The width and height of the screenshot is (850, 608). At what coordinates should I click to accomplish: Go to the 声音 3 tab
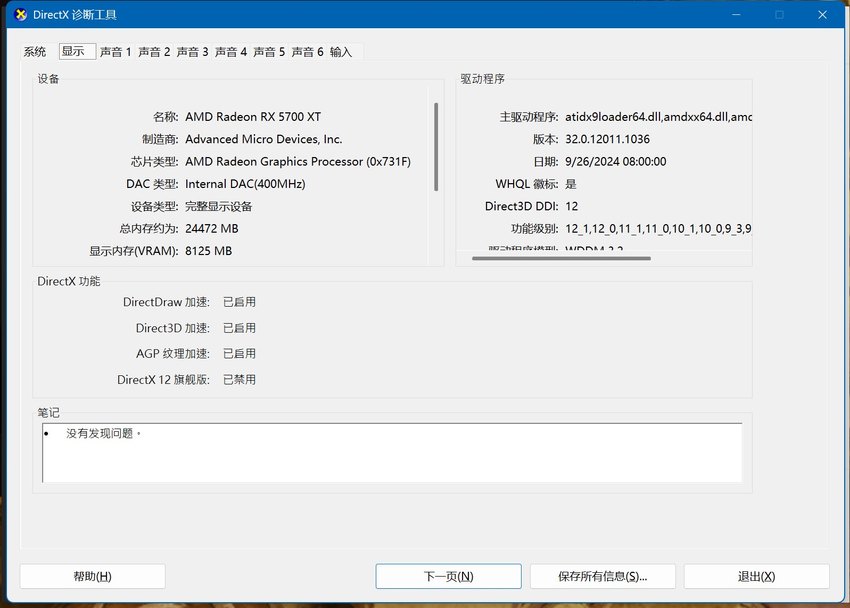[x=192, y=51]
